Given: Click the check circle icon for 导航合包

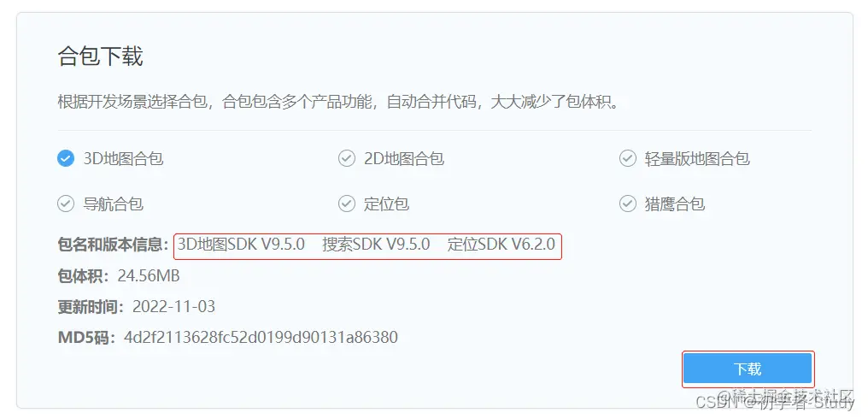Looking at the screenshot, I should pos(65,204).
